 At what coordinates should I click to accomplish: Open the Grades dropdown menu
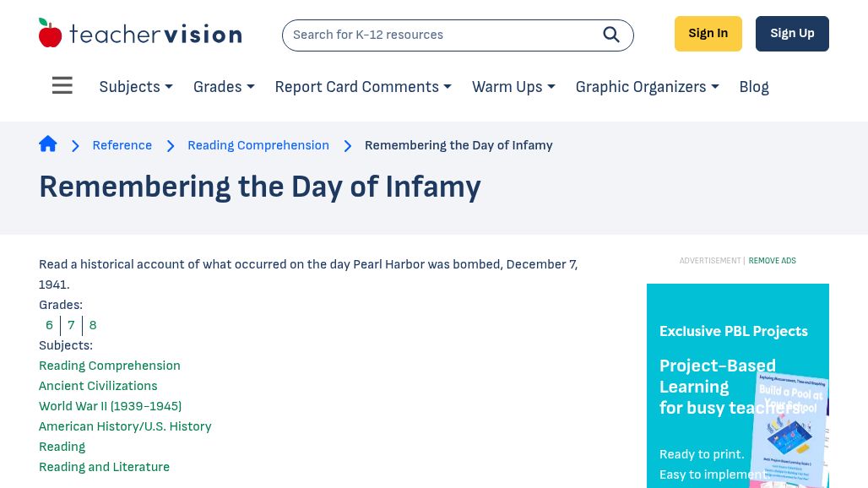point(224,87)
